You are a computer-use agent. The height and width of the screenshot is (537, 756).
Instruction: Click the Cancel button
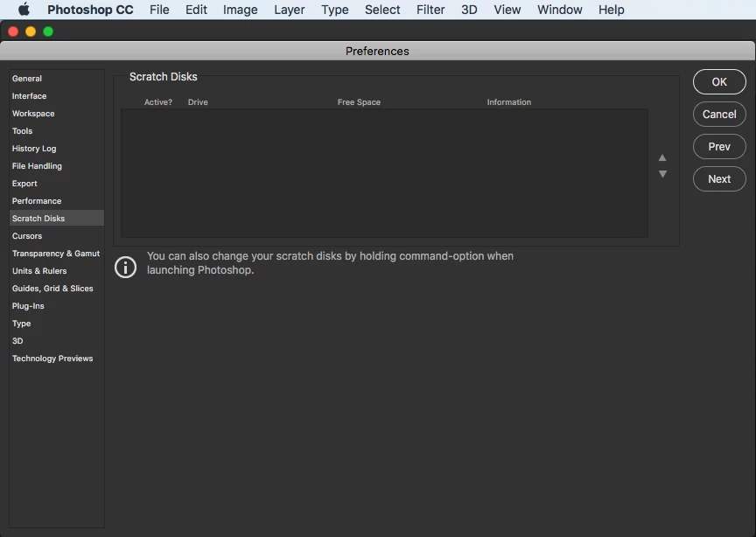(719, 115)
